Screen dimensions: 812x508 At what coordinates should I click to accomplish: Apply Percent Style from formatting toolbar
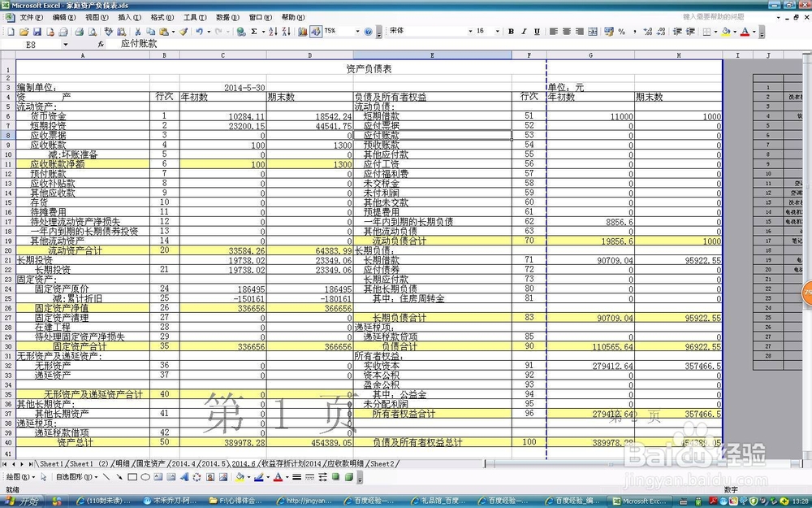click(x=624, y=31)
